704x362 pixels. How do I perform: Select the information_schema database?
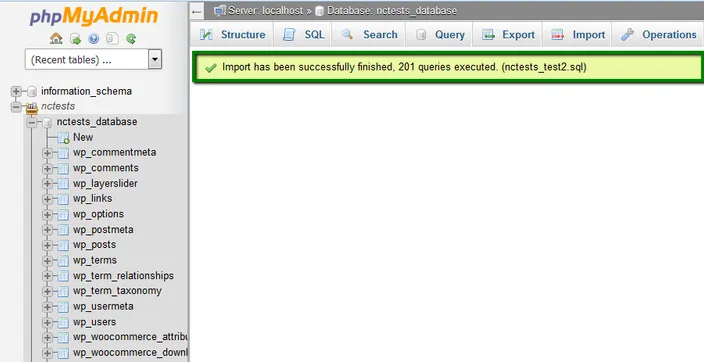[x=86, y=91]
